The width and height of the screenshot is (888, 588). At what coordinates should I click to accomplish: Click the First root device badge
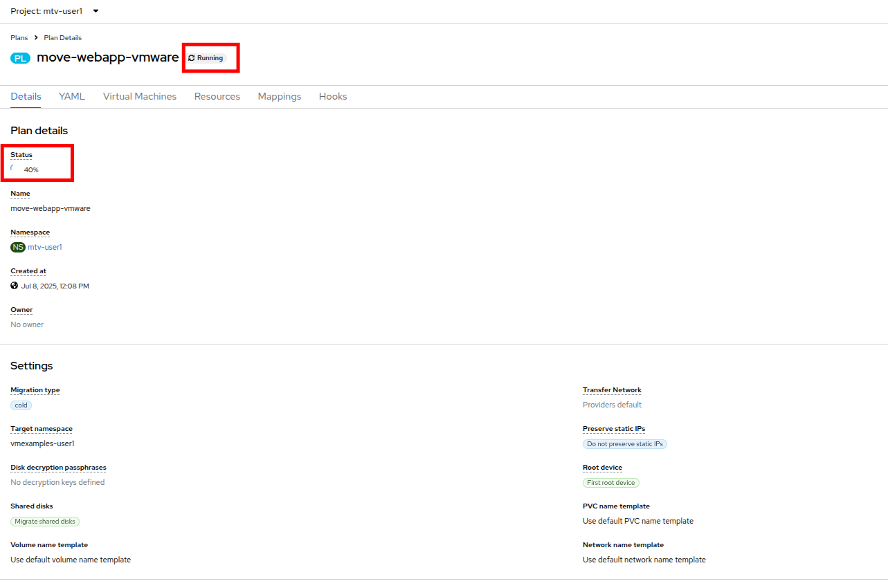(610, 483)
